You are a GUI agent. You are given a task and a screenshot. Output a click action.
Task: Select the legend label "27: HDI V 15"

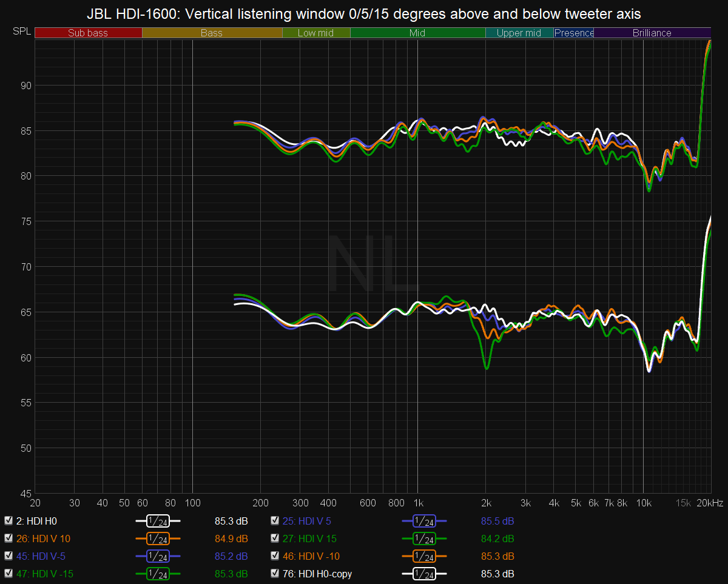309,539
